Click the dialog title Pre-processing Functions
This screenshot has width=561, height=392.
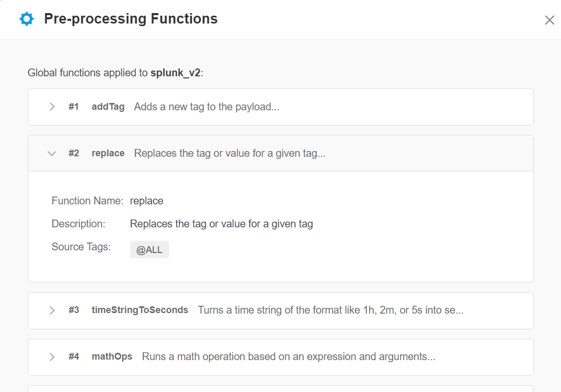click(131, 18)
